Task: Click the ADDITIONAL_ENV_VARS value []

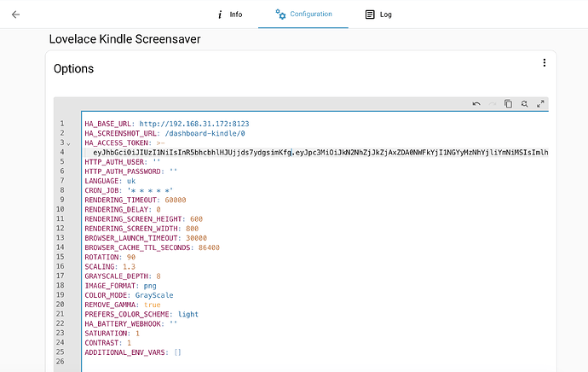Action: point(177,352)
